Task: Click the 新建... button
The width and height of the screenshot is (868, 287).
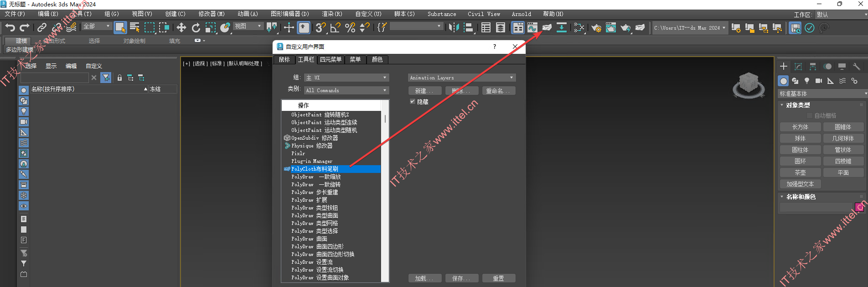Action: [x=425, y=91]
